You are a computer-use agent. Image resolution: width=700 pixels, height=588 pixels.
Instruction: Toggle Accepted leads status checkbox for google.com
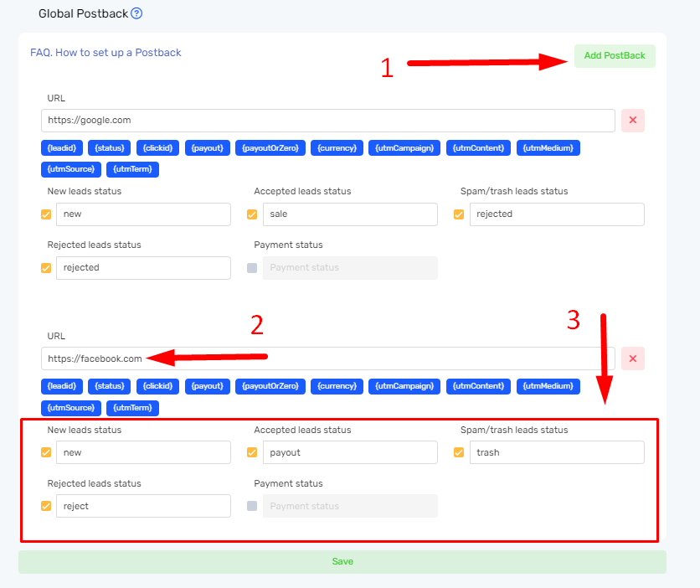[x=252, y=214]
